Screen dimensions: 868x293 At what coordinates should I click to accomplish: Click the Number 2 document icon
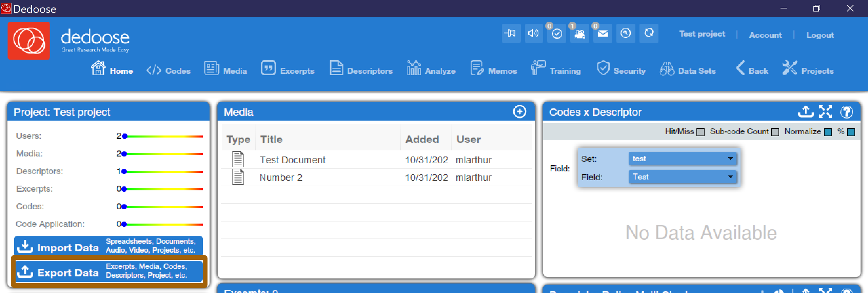coord(238,177)
